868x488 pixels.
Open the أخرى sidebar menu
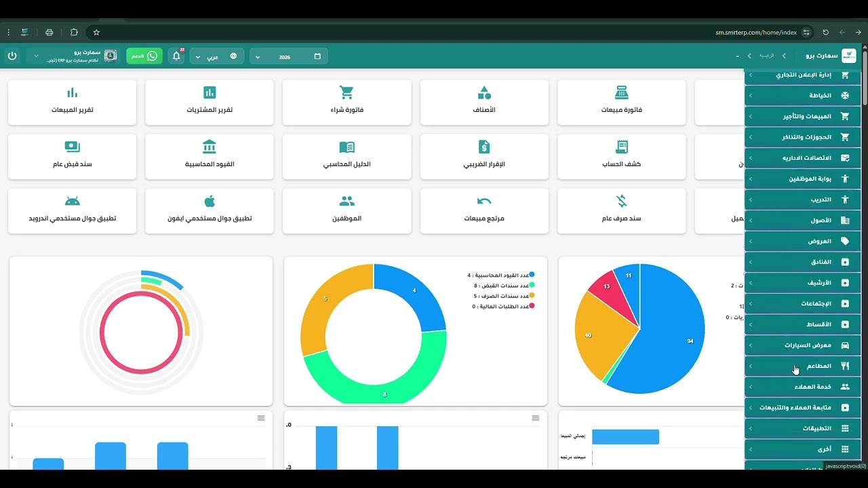[803, 449]
